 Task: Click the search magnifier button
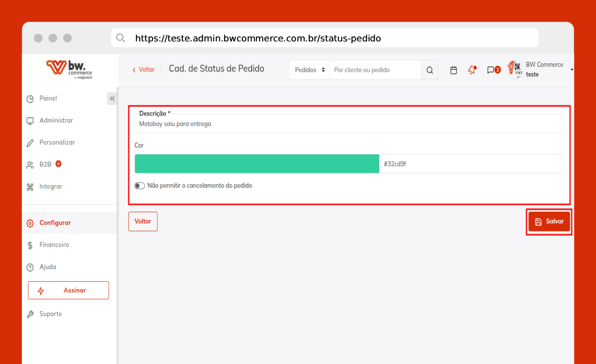coord(429,70)
